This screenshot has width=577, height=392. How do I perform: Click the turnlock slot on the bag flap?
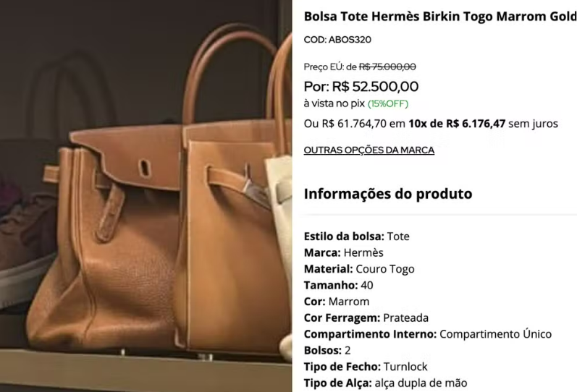point(144,168)
